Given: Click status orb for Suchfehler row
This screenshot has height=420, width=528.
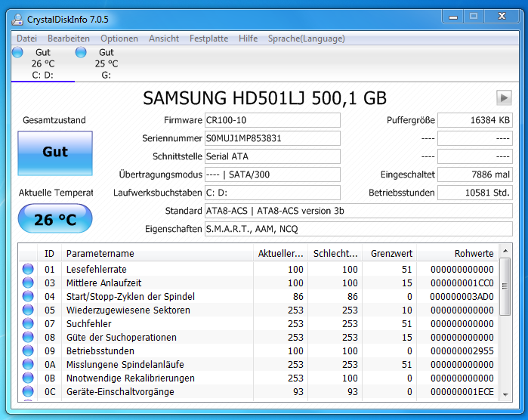Looking at the screenshot, I should pyautogui.click(x=28, y=323).
